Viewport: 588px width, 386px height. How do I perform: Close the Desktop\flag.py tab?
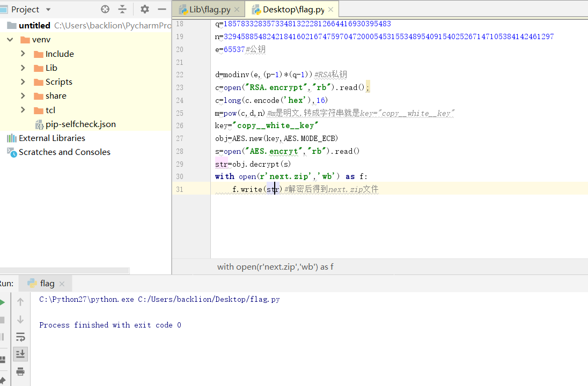tap(330, 9)
